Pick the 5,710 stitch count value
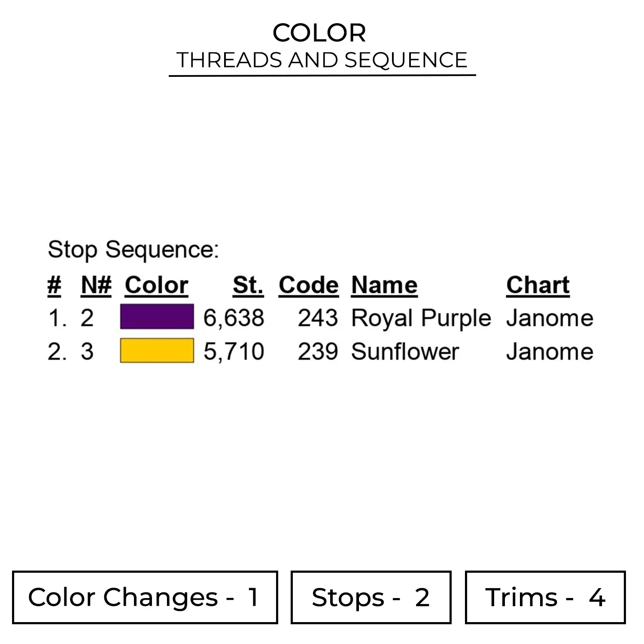This screenshot has width=644, height=644. pos(234,352)
